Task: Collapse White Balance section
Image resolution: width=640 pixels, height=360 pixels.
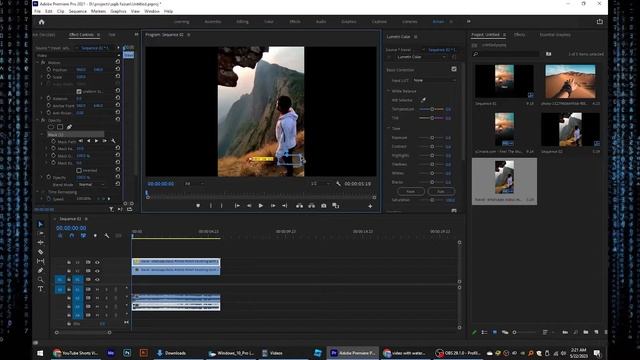Action: coord(389,91)
